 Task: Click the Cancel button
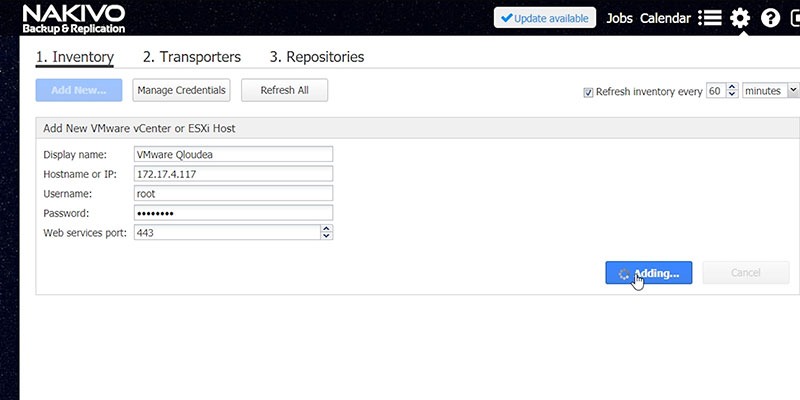[x=746, y=273]
